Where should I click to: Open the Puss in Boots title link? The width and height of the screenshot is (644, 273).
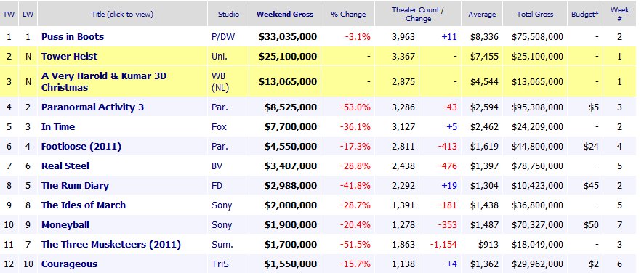tap(73, 36)
